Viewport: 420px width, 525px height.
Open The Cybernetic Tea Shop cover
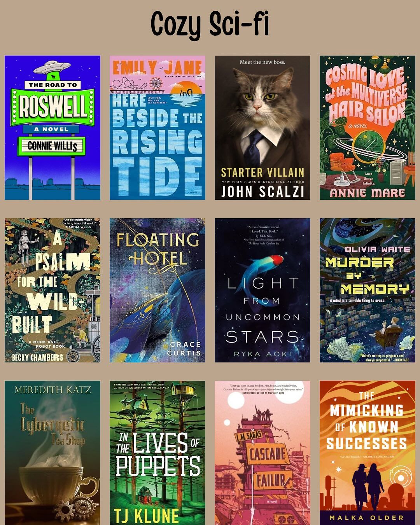click(x=52, y=453)
